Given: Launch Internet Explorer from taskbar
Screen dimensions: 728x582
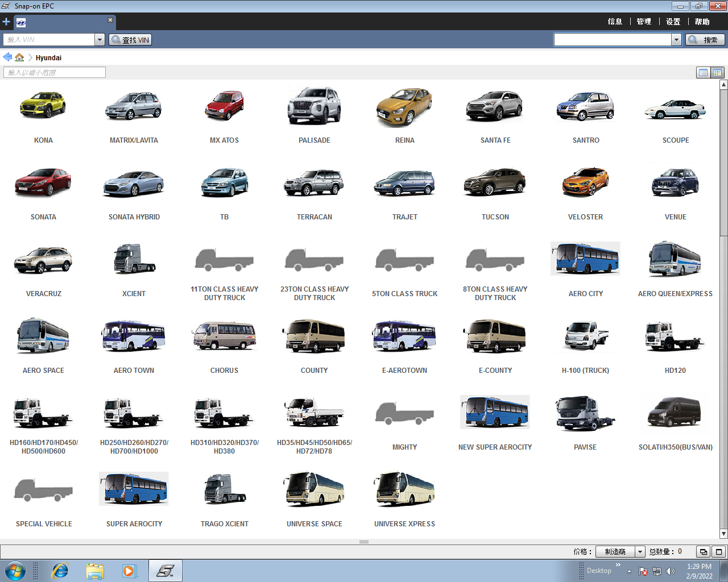Looking at the screenshot, I should coord(60,571).
